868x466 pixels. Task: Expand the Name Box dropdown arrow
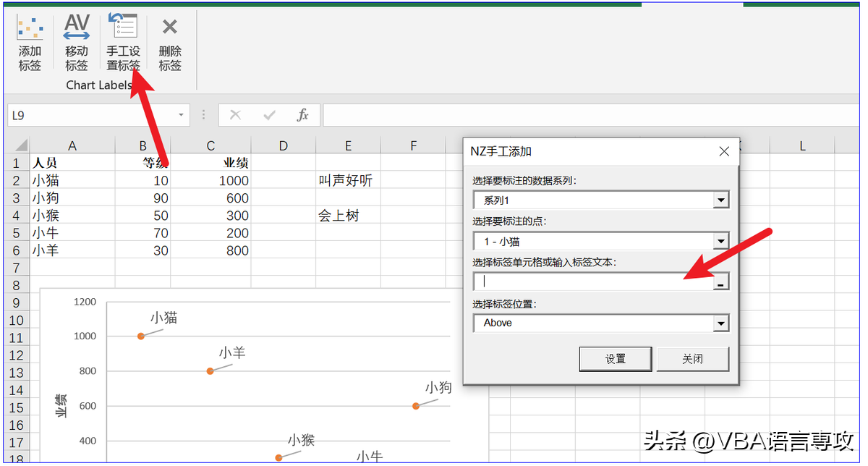pyautogui.click(x=181, y=115)
